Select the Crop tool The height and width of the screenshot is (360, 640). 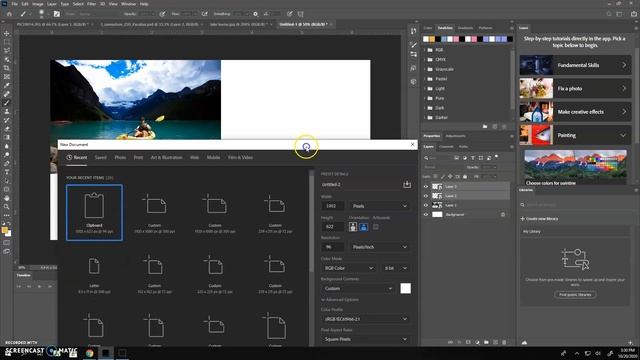tap(7, 68)
